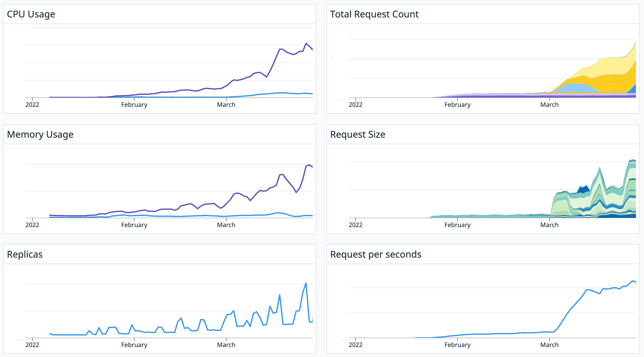The width and height of the screenshot is (644, 357).
Task: Click the final peak of Request per seconds line
Action: coord(633,281)
